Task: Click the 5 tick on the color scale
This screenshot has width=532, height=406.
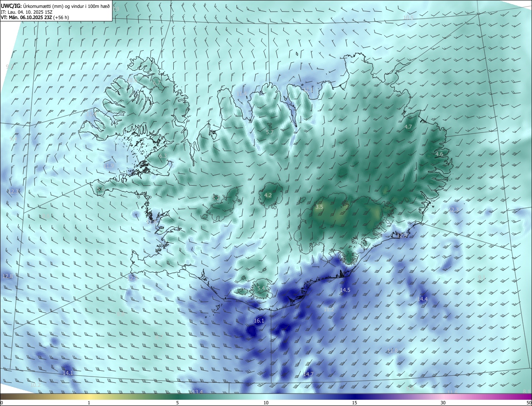Action: pyautogui.click(x=177, y=403)
